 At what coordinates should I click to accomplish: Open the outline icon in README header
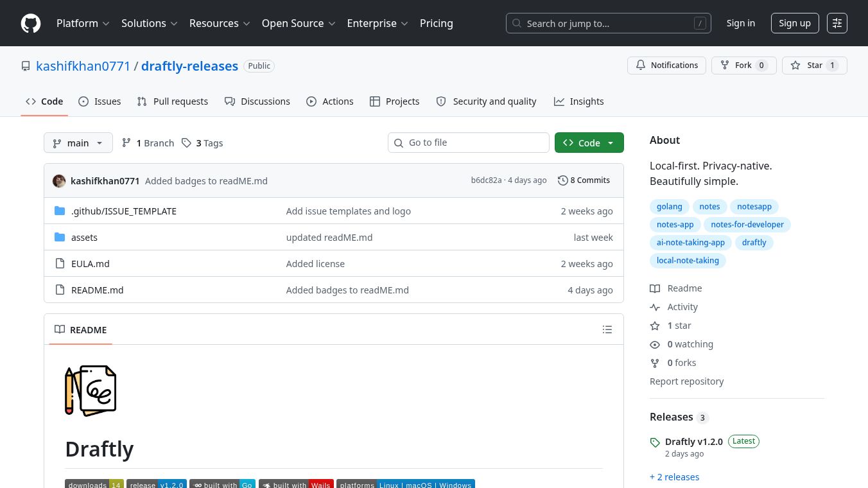(x=607, y=329)
